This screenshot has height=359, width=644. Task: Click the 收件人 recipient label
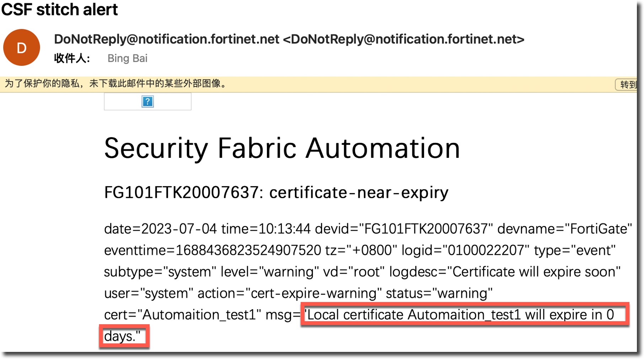click(x=72, y=58)
